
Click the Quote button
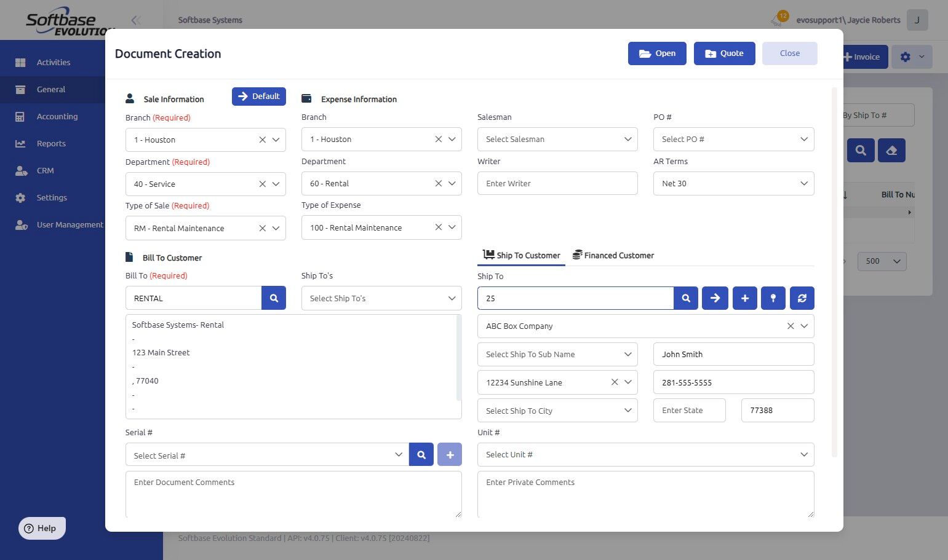point(724,53)
